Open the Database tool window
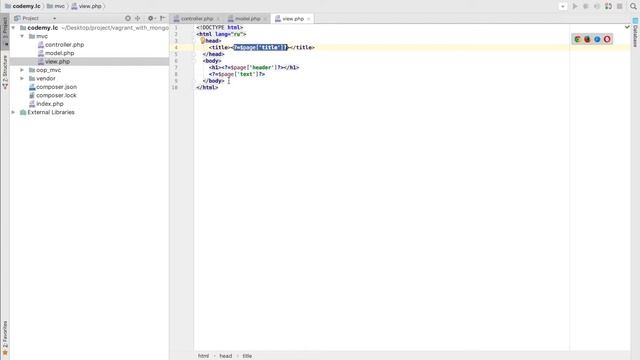Viewport: 640px width, 360px height. tap(635, 33)
